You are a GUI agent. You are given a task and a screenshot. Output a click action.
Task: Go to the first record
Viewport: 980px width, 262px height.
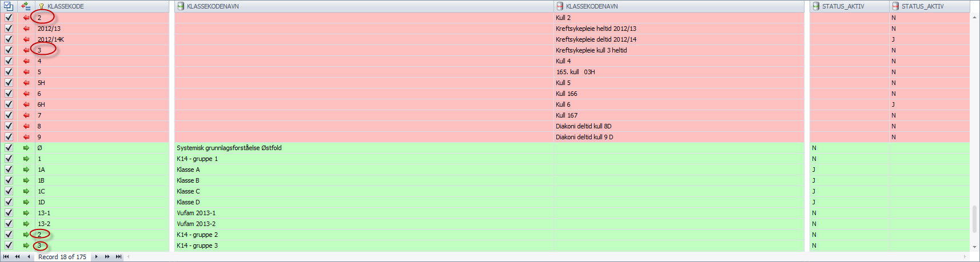pos(6,257)
